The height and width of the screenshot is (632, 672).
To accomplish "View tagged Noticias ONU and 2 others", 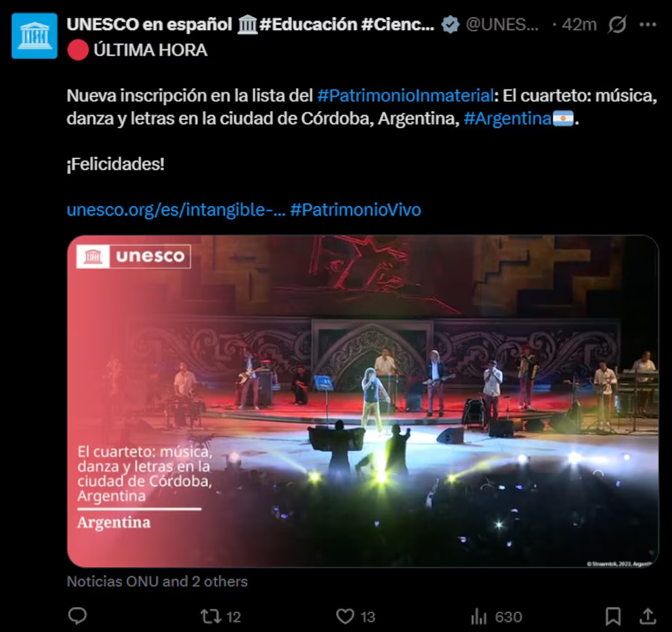I will [x=157, y=581].
